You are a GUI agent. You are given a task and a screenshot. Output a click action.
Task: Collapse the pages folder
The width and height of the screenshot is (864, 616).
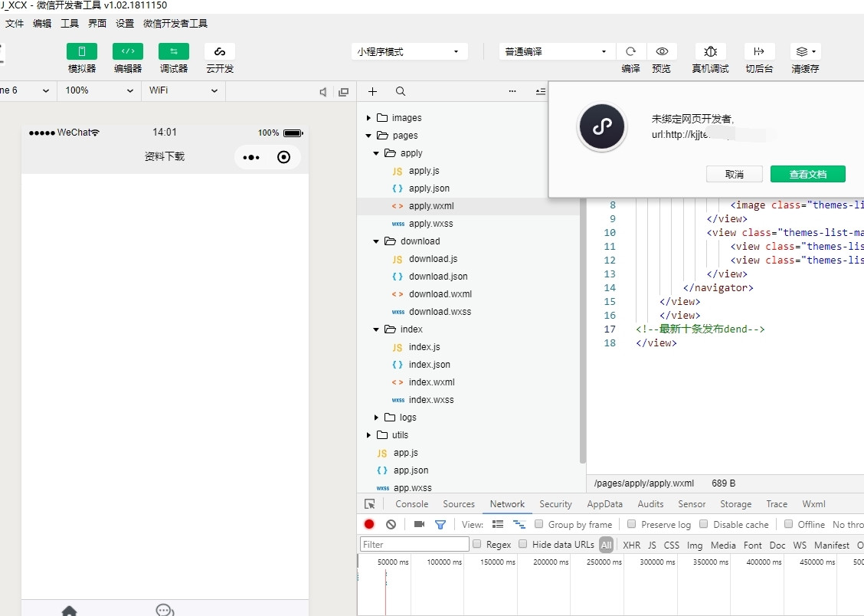point(368,136)
